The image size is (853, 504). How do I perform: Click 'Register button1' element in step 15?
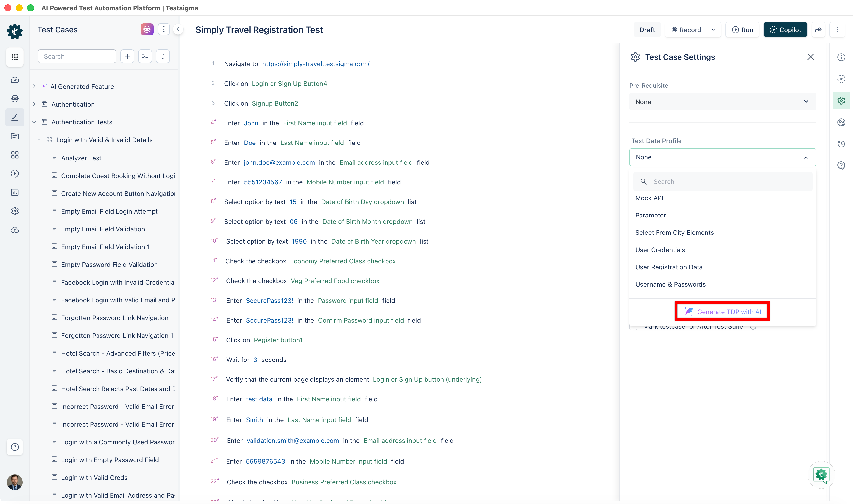278,340
